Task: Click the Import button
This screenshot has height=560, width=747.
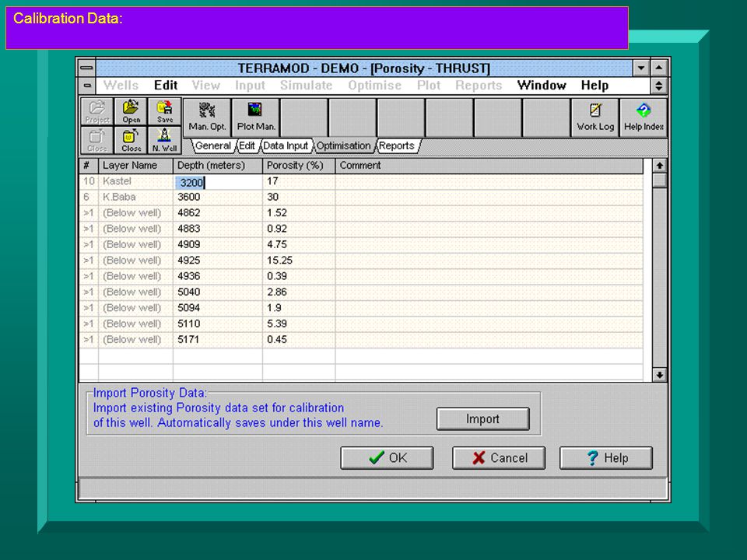Action: point(482,419)
